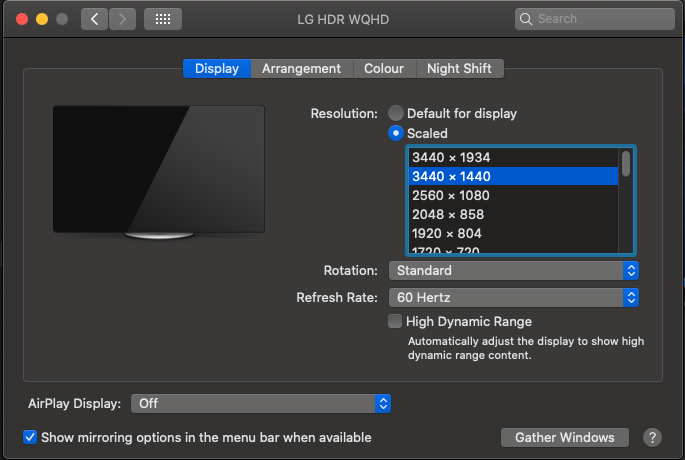Screen dimensions: 685x460
Task: Choose 3440 × 1934 resolution
Action: 513,157
